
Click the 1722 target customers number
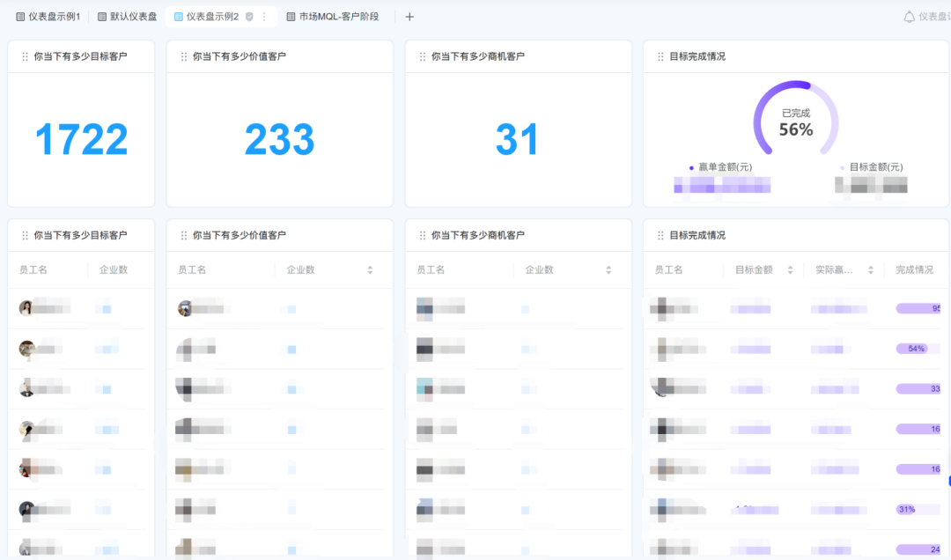click(81, 140)
